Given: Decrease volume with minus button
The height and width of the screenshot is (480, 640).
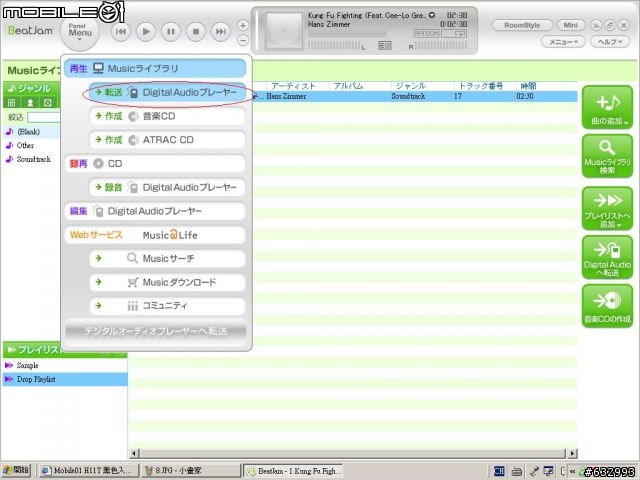Looking at the screenshot, I should coord(243,40).
